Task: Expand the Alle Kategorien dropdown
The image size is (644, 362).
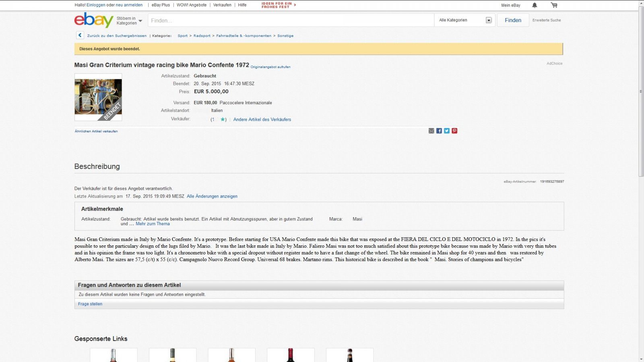Action: [x=465, y=20]
